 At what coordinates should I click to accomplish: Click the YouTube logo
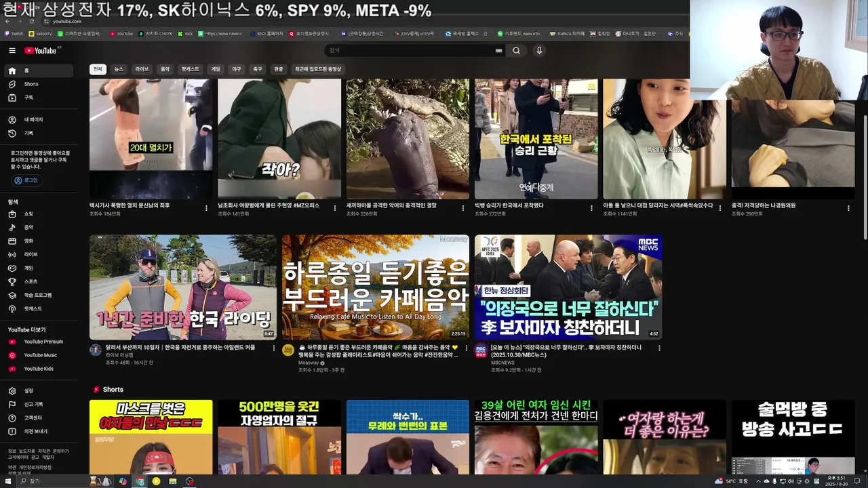41,50
